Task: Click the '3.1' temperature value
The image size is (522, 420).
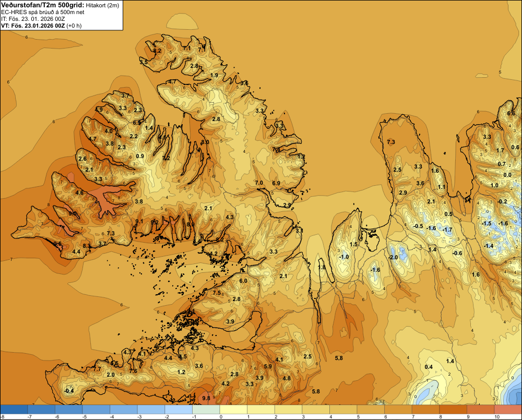Action: pos(299,230)
